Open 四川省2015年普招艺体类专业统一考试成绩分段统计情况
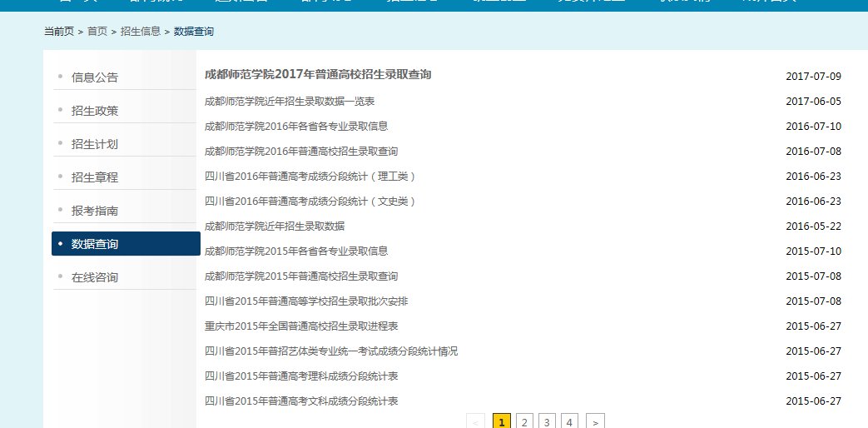The width and height of the screenshot is (868, 428). pos(331,351)
